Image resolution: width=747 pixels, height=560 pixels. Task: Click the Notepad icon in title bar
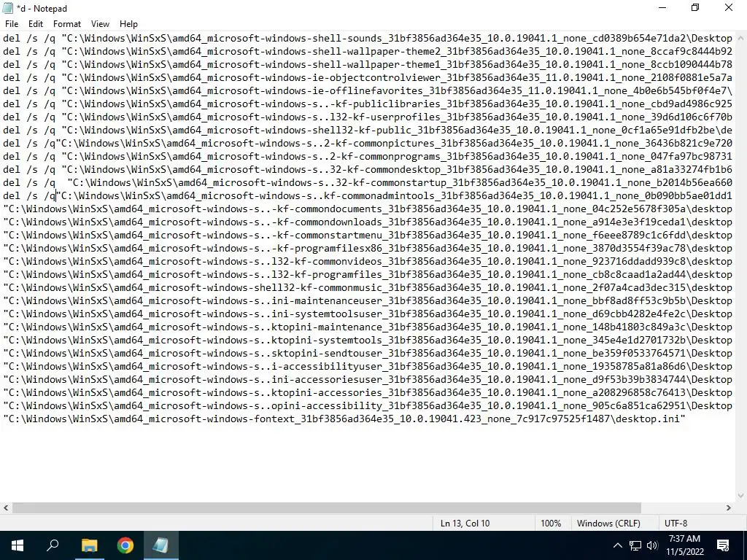pyautogui.click(x=7, y=8)
